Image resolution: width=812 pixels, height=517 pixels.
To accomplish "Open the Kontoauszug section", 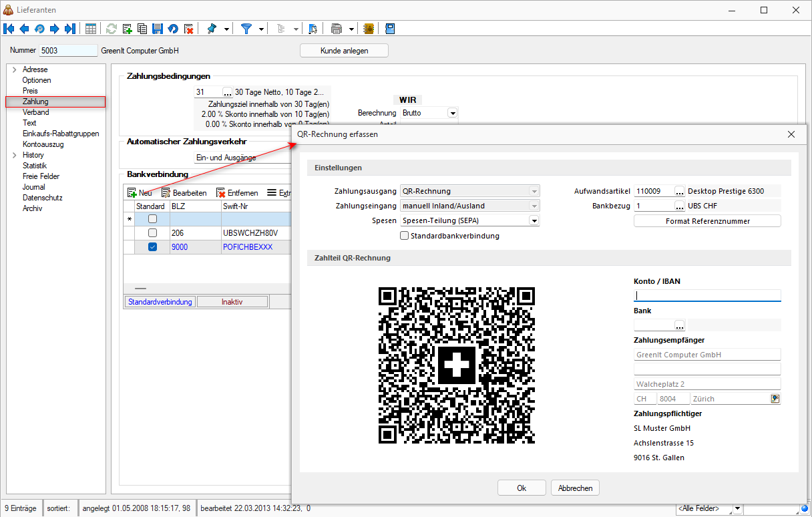I will tap(43, 144).
